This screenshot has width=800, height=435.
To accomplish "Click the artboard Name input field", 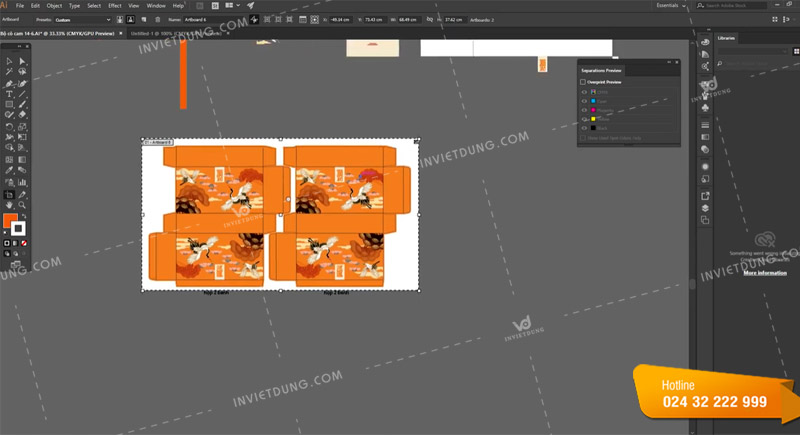I will [214, 20].
